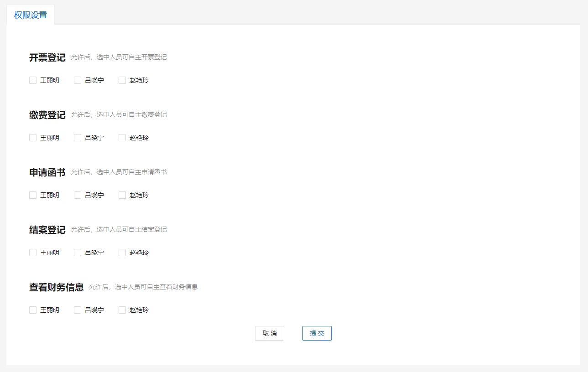Select 赵艳玲 for 查看财务信息
Viewport: 588px width, 372px height.
122,310
